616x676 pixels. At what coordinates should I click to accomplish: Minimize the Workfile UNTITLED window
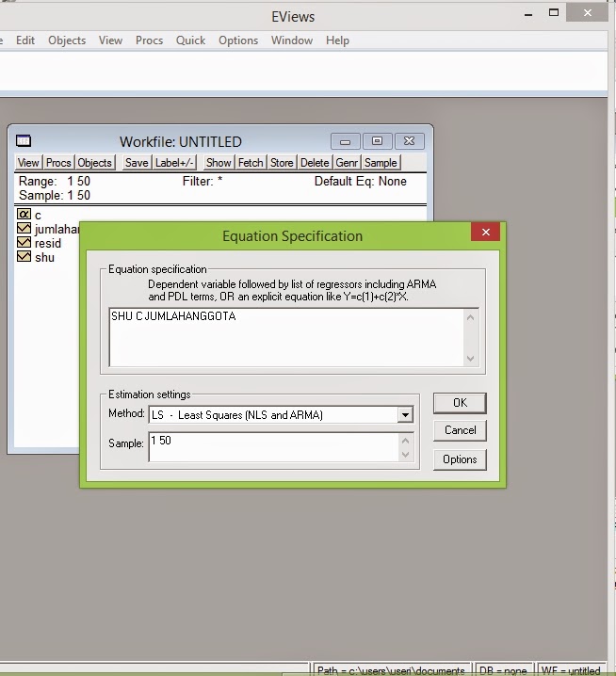(x=345, y=141)
